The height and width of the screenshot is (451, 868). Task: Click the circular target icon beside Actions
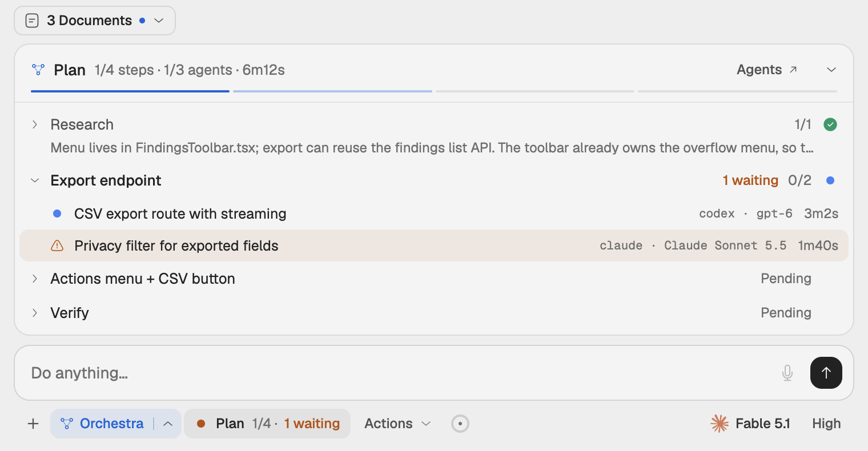460,424
